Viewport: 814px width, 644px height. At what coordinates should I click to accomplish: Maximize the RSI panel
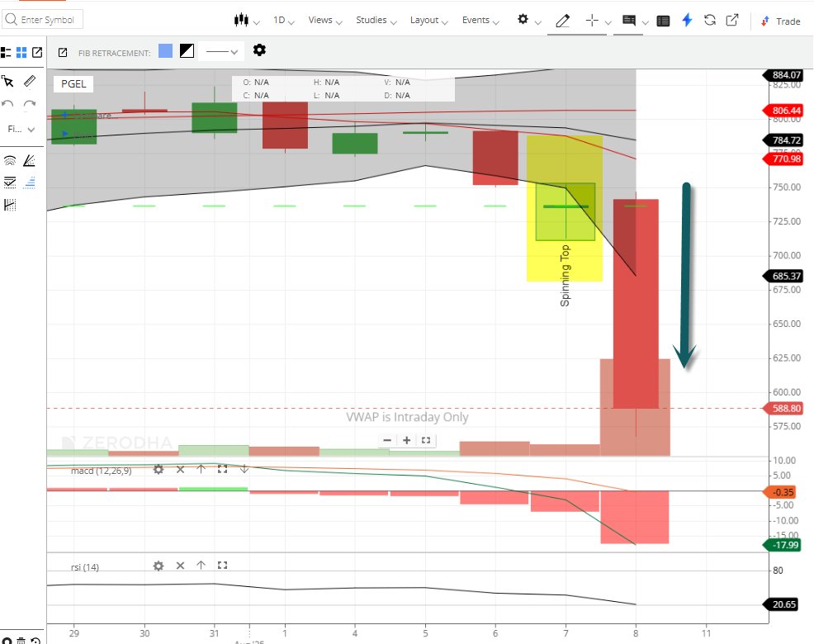(223, 566)
